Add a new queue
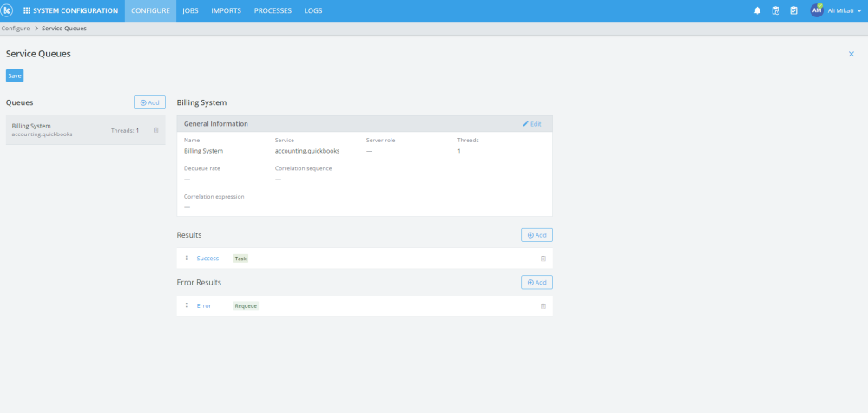868x413 pixels. point(149,102)
